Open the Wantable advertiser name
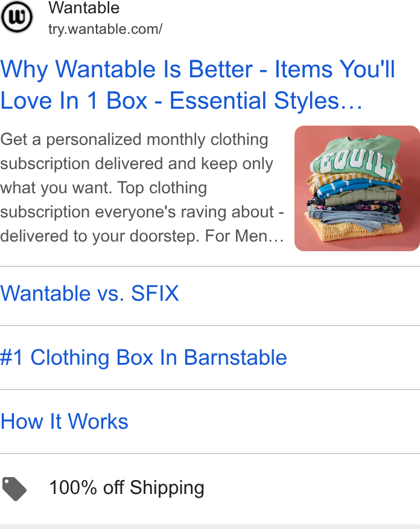This screenshot has width=420, height=529. pos(84,8)
